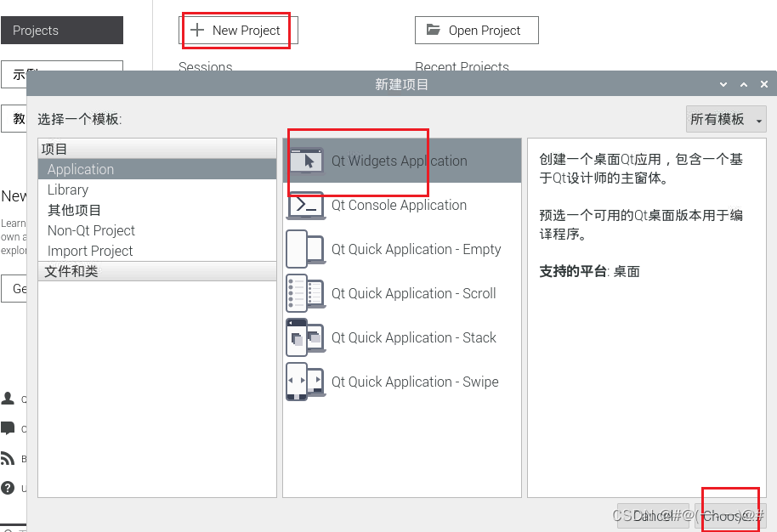Select Application in the project list
777x532 pixels.
(x=157, y=169)
